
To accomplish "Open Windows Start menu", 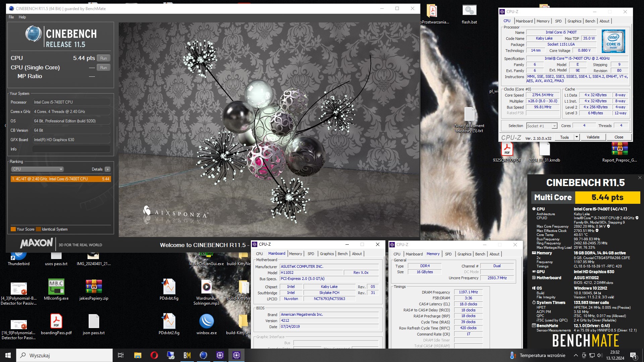I will point(8,355).
